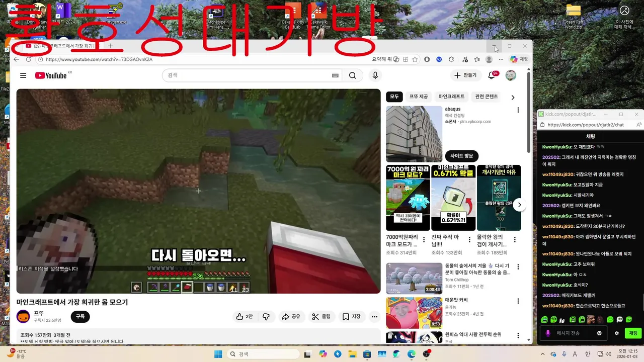
Task: Open more actions ellipsis under video
Action: pyautogui.click(x=374, y=316)
